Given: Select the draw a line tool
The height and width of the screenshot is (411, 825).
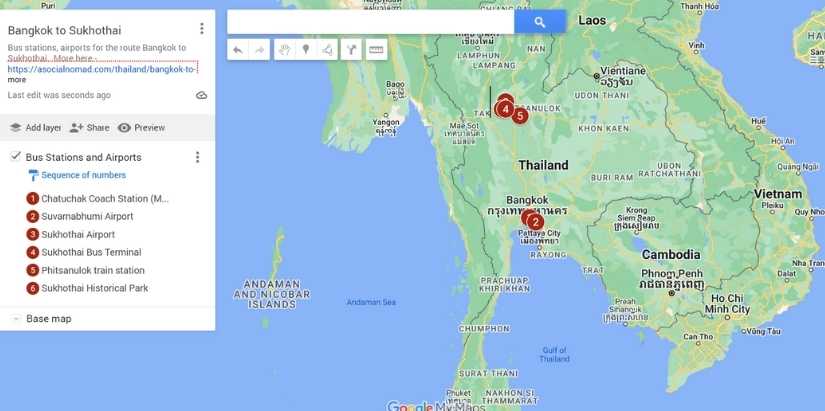Looking at the screenshot, I should 327,50.
